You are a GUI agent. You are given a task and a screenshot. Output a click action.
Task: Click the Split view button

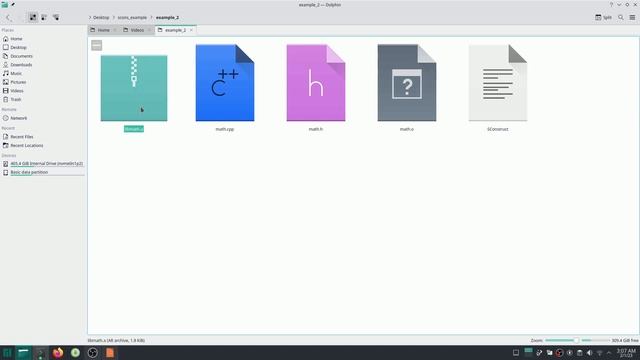click(x=603, y=18)
